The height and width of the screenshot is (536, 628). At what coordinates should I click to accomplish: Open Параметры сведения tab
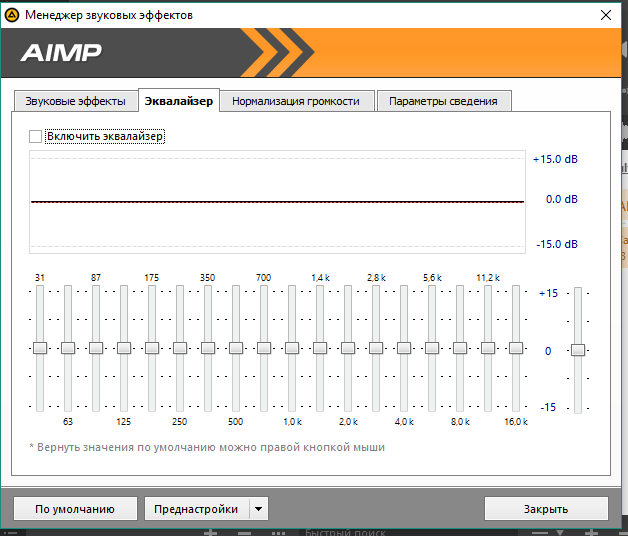(x=443, y=101)
